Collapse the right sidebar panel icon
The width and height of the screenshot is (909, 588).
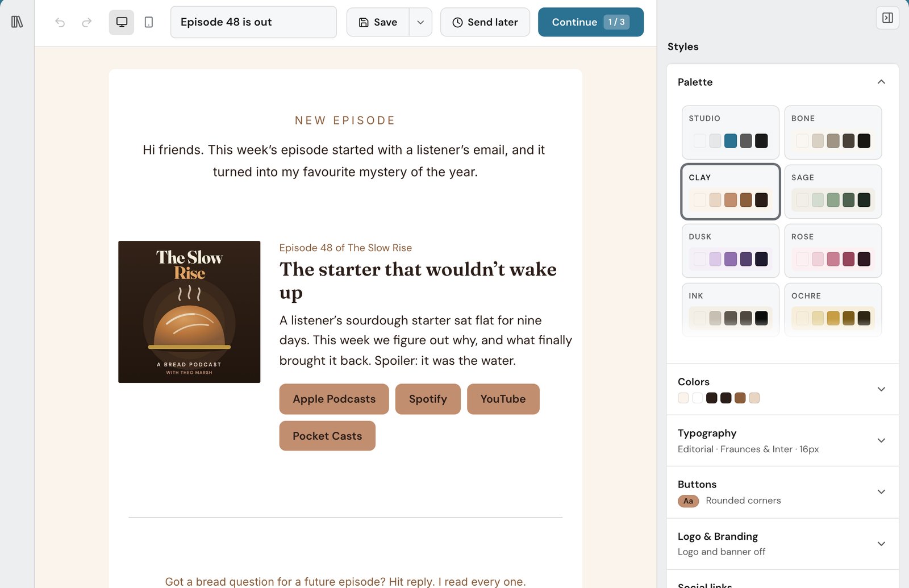click(887, 18)
